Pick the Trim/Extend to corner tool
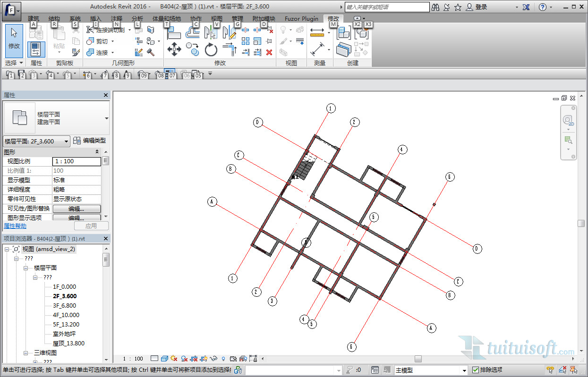The height and width of the screenshot is (377, 588). tap(230, 49)
